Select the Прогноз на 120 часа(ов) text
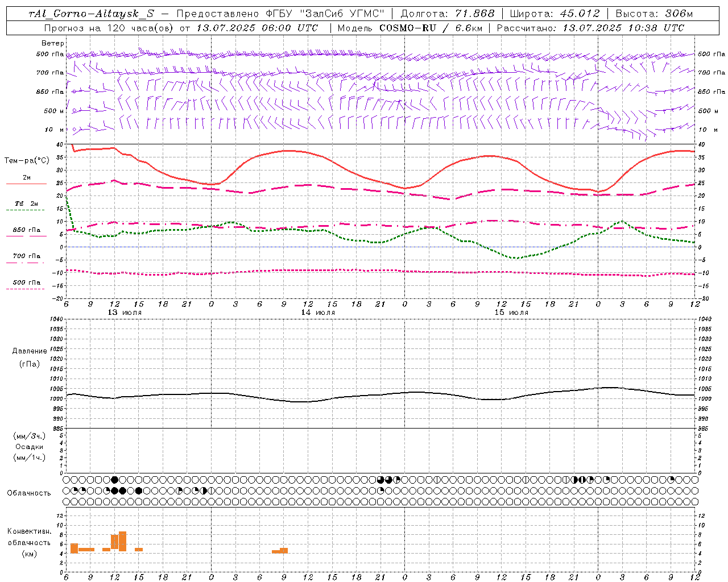 point(109,28)
